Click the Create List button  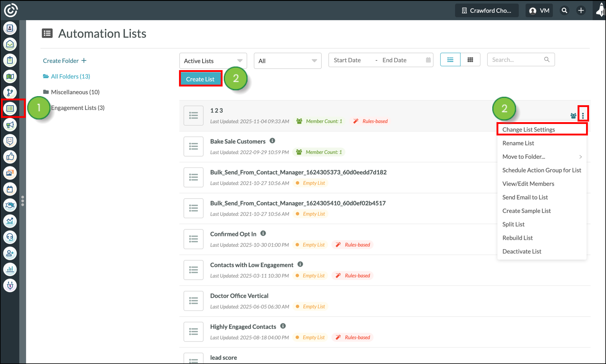click(200, 79)
